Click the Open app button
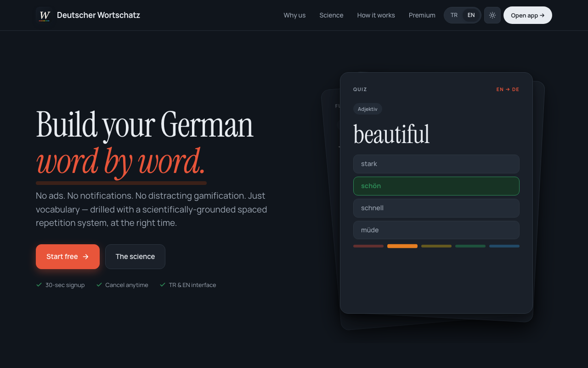This screenshot has height=368, width=588. (x=528, y=15)
